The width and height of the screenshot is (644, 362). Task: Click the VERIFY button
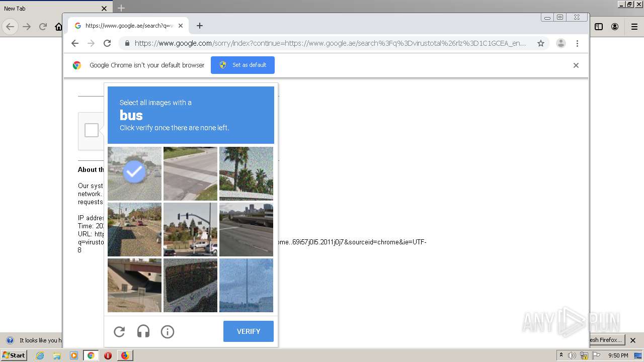(249, 331)
